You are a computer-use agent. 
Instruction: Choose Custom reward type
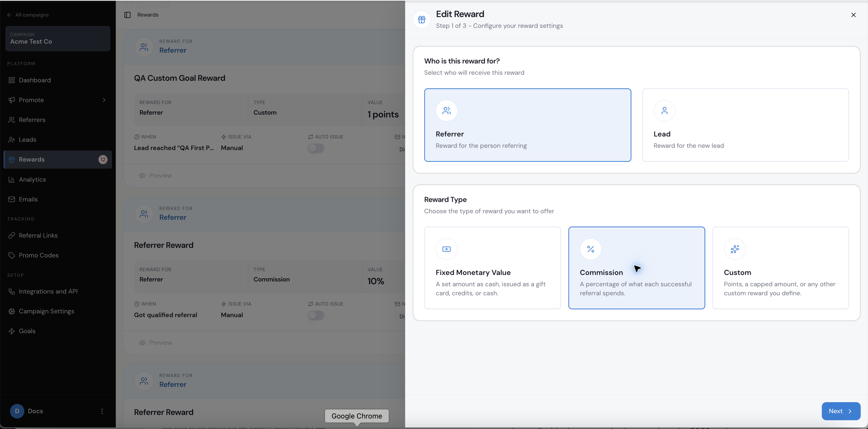(x=780, y=268)
